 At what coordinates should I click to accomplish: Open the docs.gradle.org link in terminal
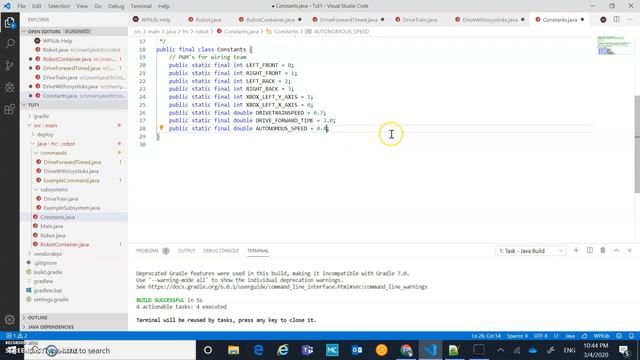point(287,287)
